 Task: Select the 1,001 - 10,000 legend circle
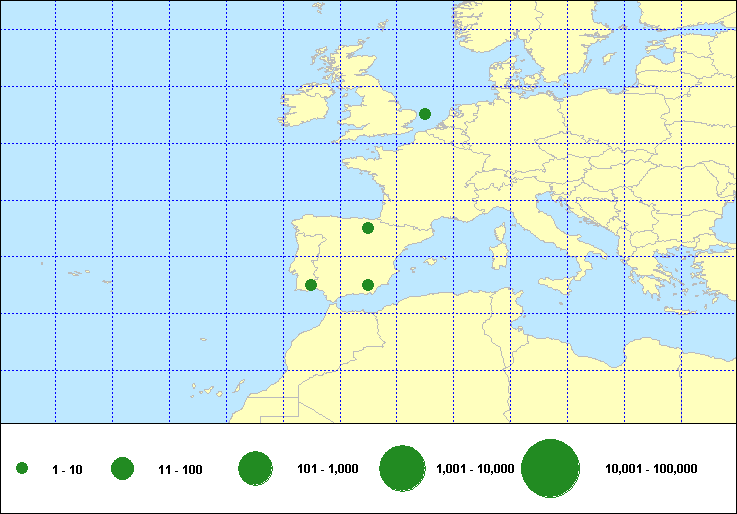[403, 468]
